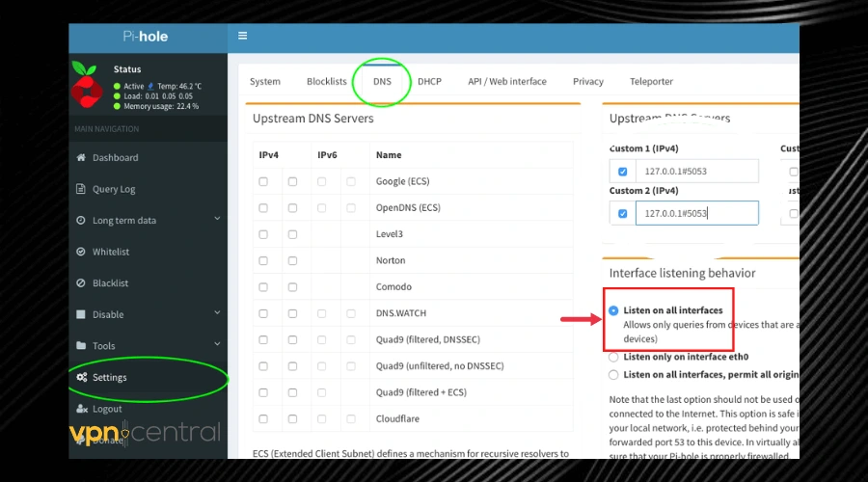This screenshot has height=482, width=868.
Task: Click the Whitelist check icon
Action: pyautogui.click(x=82, y=253)
